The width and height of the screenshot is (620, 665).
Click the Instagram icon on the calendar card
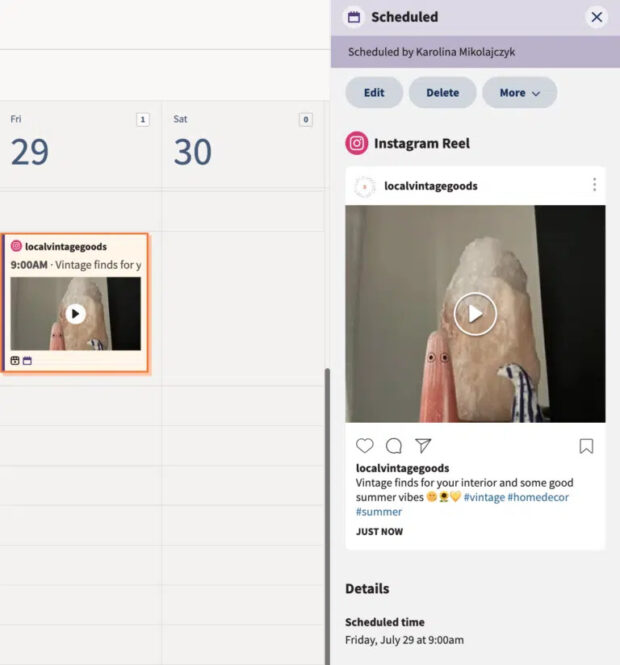click(16, 246)
